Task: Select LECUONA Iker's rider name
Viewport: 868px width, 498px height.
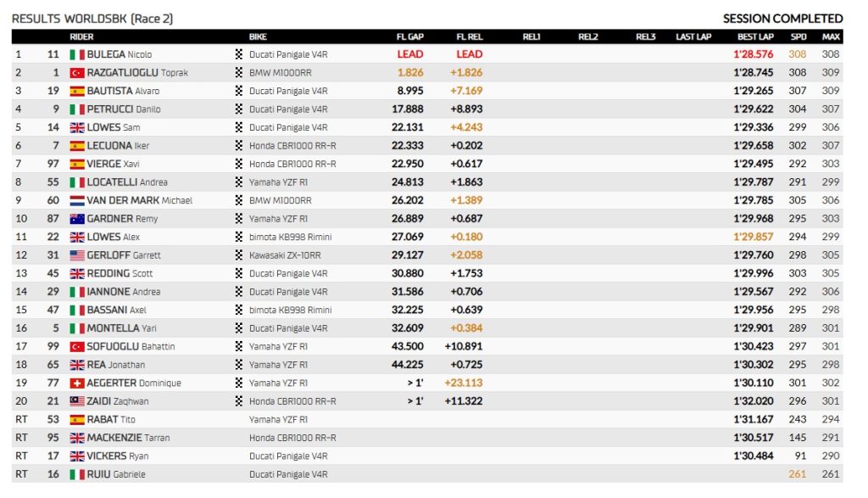Action: click(118, 146)
